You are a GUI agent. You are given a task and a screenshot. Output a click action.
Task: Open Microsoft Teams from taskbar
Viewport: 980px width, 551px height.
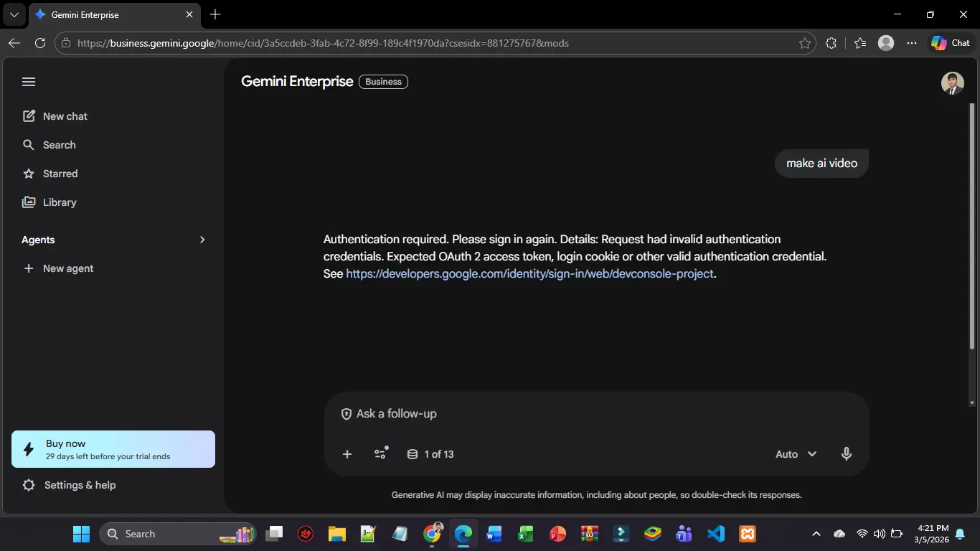coord(684,534)
